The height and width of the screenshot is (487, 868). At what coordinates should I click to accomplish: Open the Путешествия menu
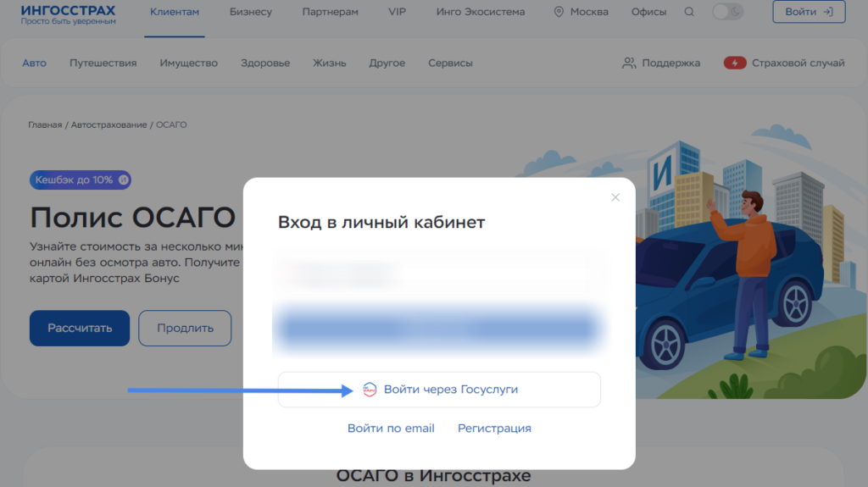pos(103,64)
